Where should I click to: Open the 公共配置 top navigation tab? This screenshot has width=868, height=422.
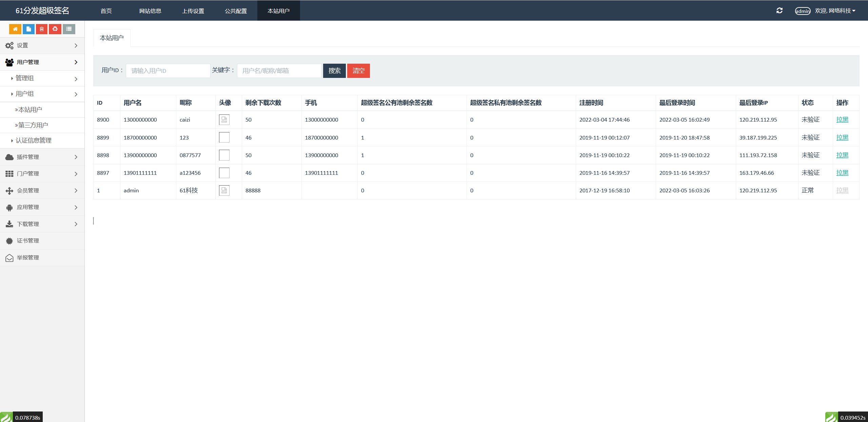(x=236, y=11)
